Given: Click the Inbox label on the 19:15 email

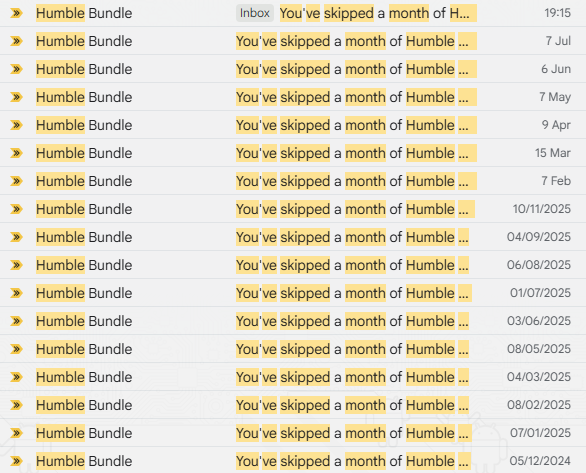Looking at the screenshot, I should (x=255, y=13).
